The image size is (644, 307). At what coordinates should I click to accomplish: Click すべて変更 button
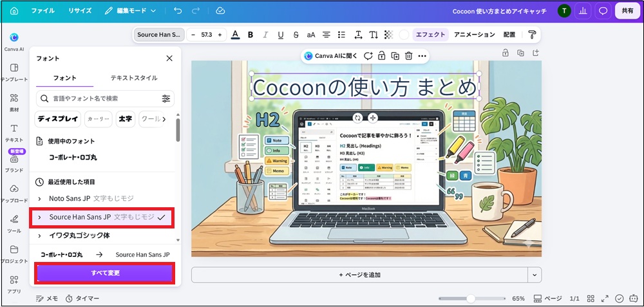[105, 273]
